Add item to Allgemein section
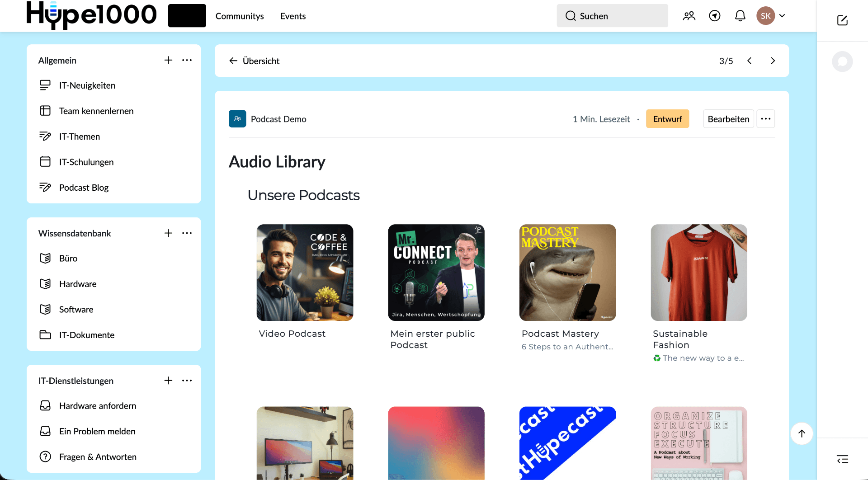Viewport: 868px width, 480px height. (x=168, y=60)
